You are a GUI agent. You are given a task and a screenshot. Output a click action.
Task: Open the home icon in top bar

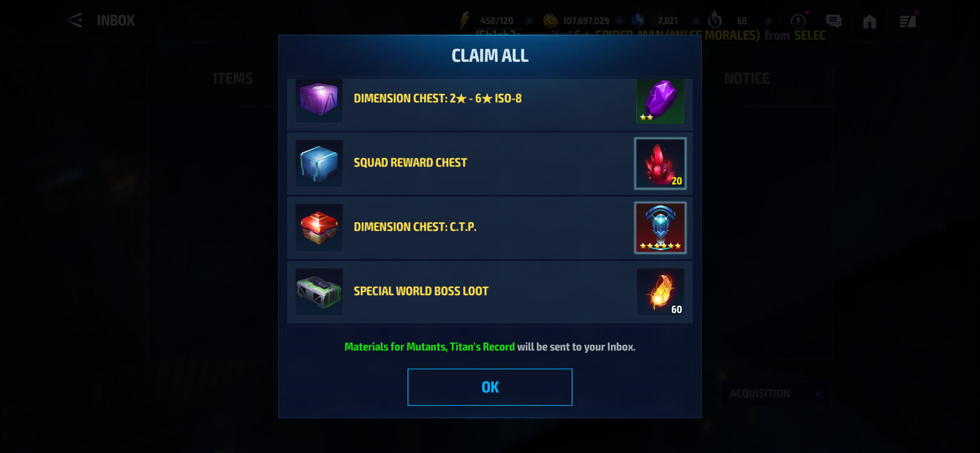pyautogui.click(x=869, y=21)
